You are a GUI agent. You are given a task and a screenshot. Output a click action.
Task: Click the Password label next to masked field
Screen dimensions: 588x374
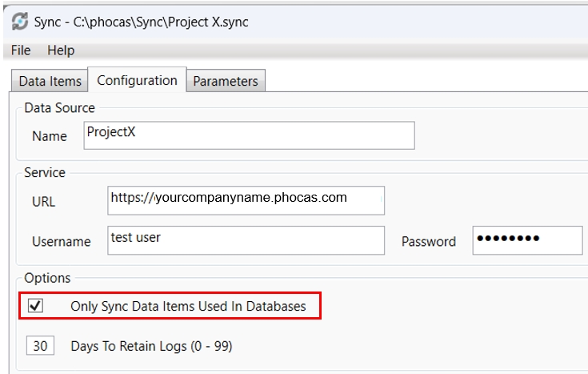429,241
